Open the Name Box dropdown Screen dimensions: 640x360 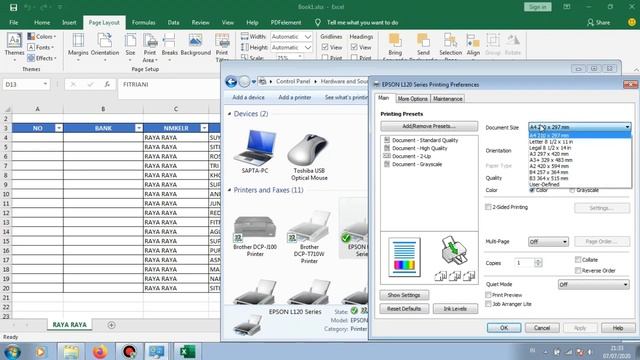tap(45, 84)
